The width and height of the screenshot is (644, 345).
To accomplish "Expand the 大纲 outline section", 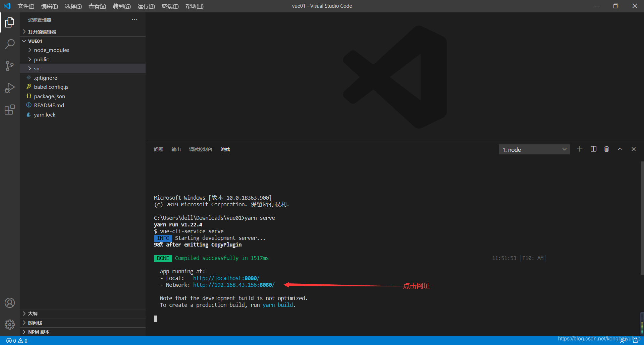I will point(24,314).
